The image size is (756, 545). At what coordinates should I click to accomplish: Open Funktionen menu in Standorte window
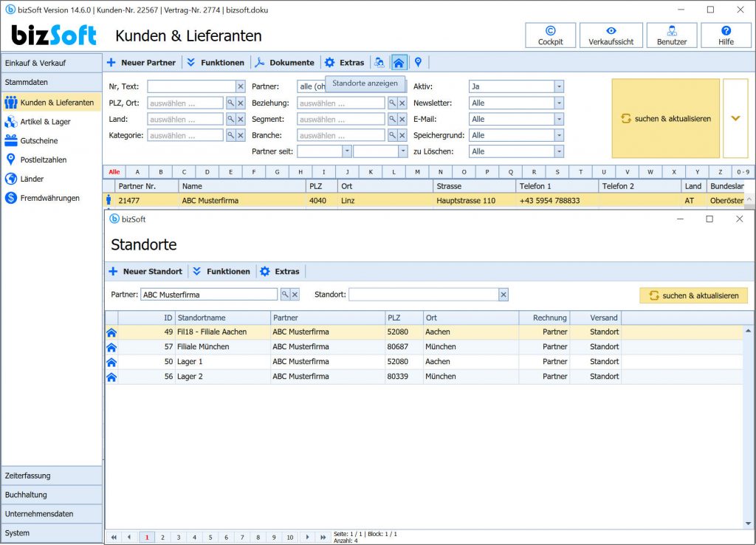click(x=221, y=271)
